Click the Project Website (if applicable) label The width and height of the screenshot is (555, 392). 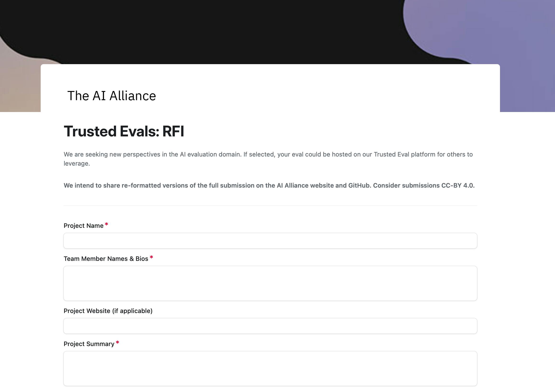pos(108,311)
